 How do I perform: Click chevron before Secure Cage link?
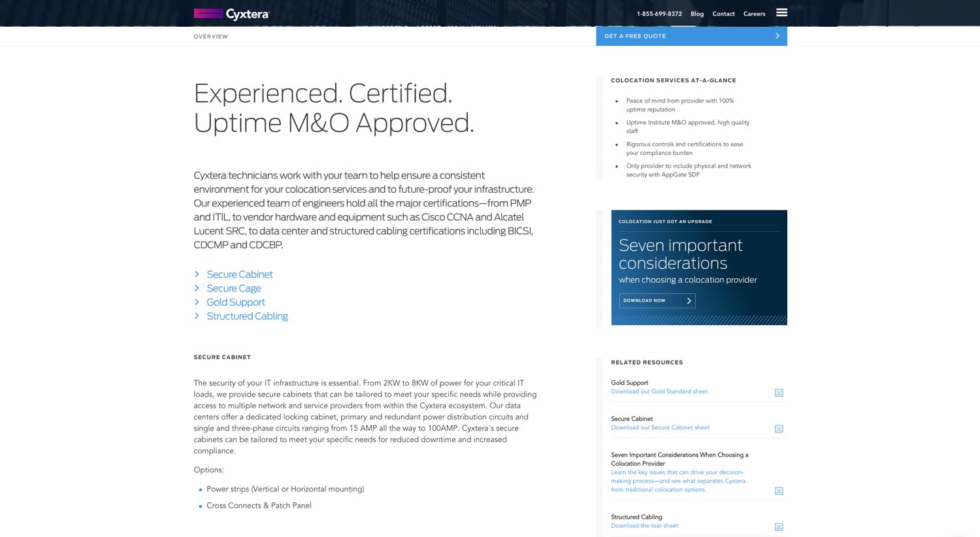coord(197,288)
